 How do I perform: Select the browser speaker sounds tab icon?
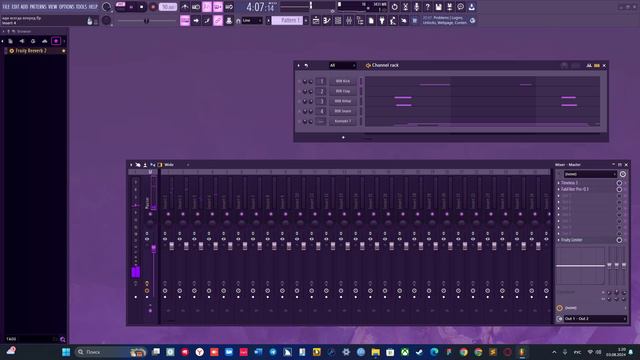[22, 41]
